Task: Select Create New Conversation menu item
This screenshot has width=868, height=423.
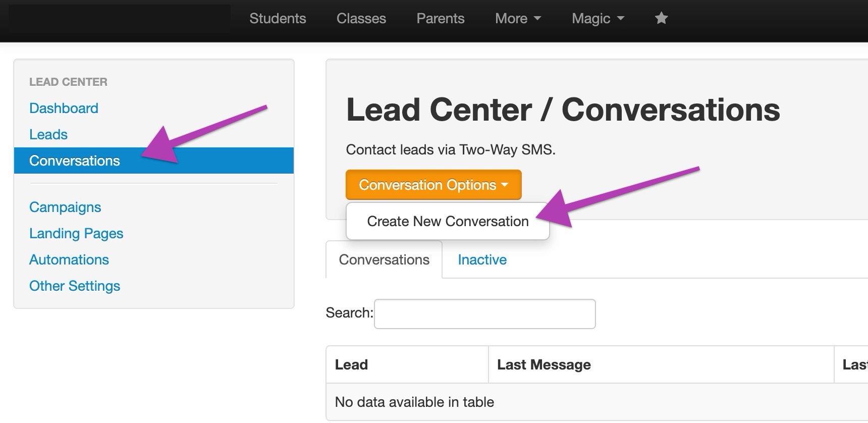Action: click(448, 221)
